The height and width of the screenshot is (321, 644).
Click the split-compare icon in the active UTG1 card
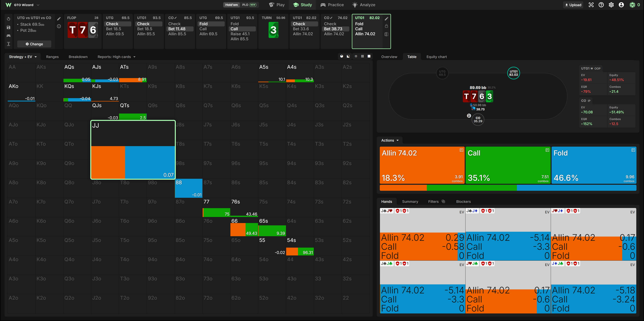(x=386, y=34)
